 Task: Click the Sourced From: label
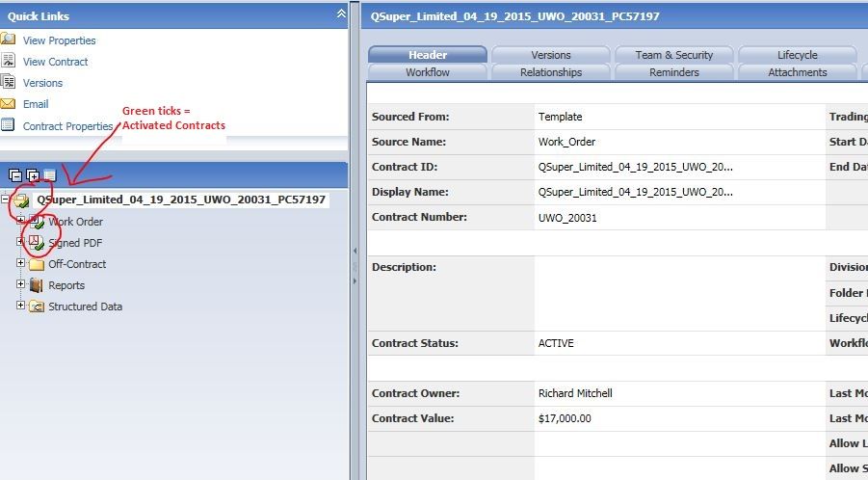pos(410,117)
